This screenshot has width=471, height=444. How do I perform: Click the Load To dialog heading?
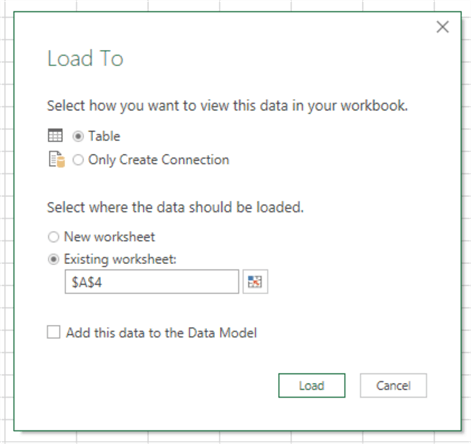click(85, 59)
